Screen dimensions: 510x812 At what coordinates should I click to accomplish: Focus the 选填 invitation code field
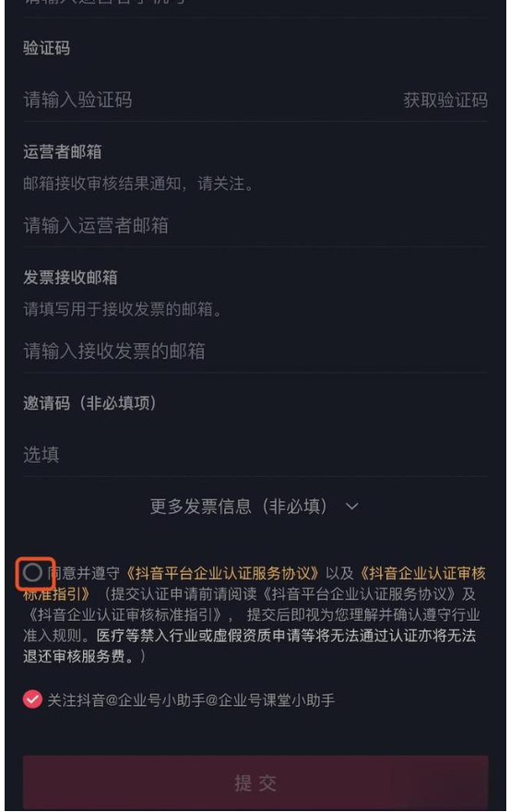pos(255,455)
